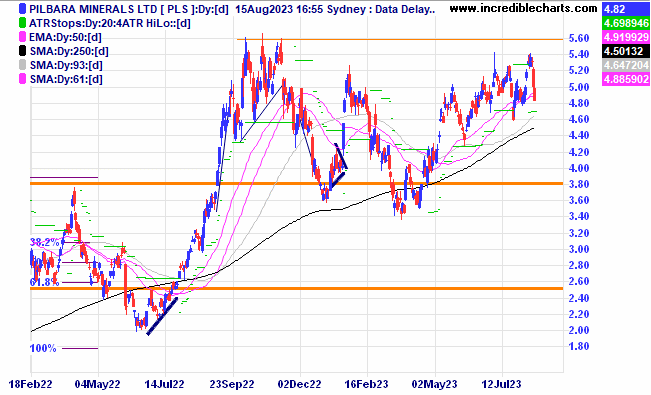Click the 16Feb23 date axis label
Viewport: 651px width, 395px height.
tap(367, 385)
